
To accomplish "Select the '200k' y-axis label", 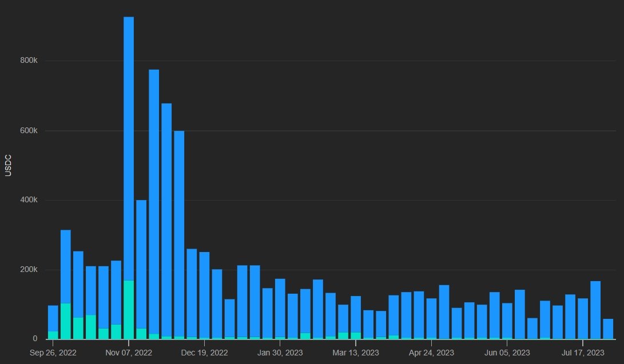I will click(x=28, y=270).
